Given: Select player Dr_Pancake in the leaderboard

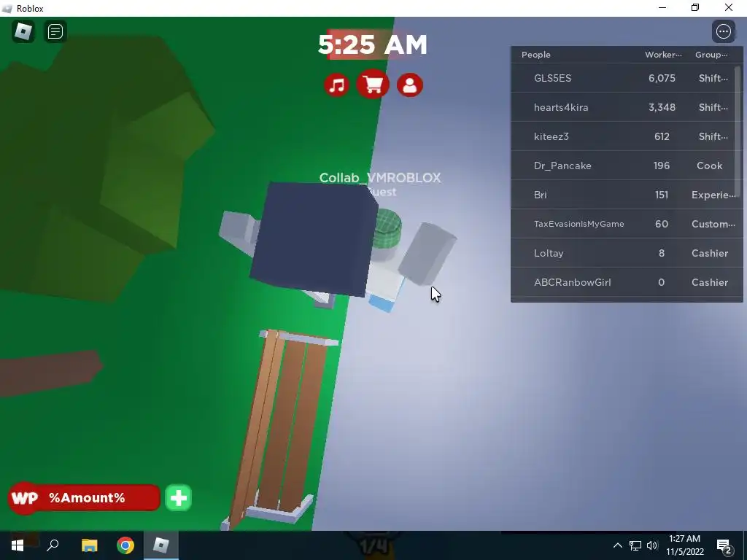Looking at the screenshot, I should pyautogui.click(x=624, y=166).
